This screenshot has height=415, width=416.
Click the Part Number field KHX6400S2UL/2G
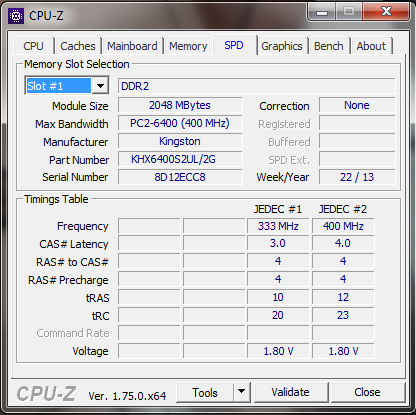click(180, 159)
